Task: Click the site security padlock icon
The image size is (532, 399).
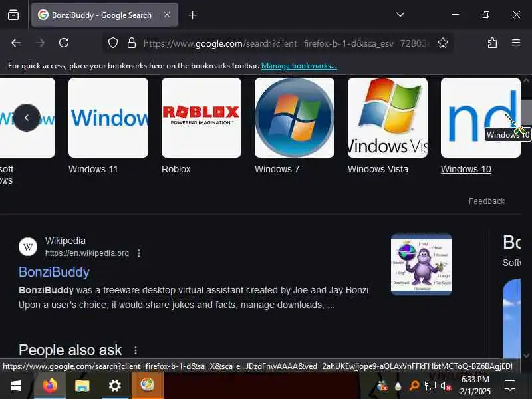Action: 132,43
